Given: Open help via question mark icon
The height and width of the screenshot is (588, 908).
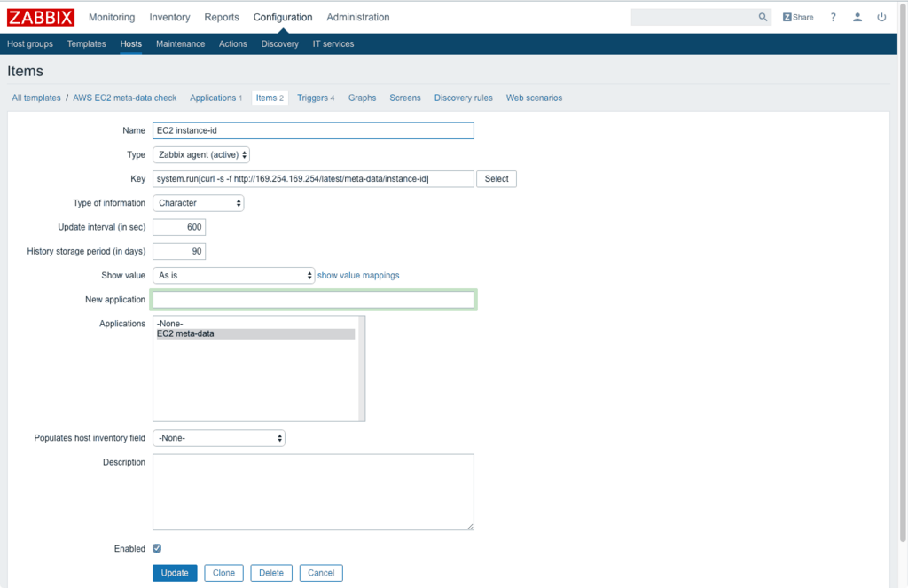Looking at the screenshot, I should point(833,18).
